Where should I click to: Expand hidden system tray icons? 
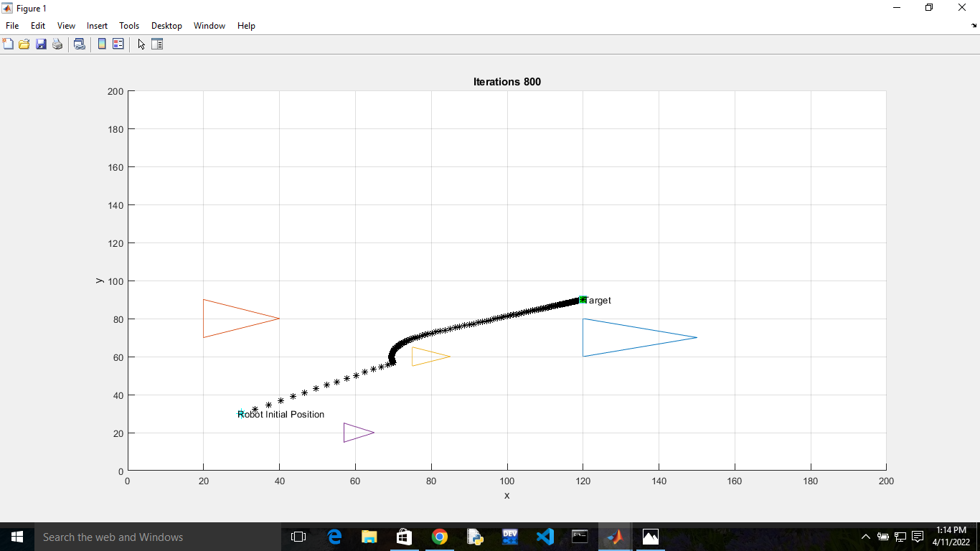[x=865, y=537]
